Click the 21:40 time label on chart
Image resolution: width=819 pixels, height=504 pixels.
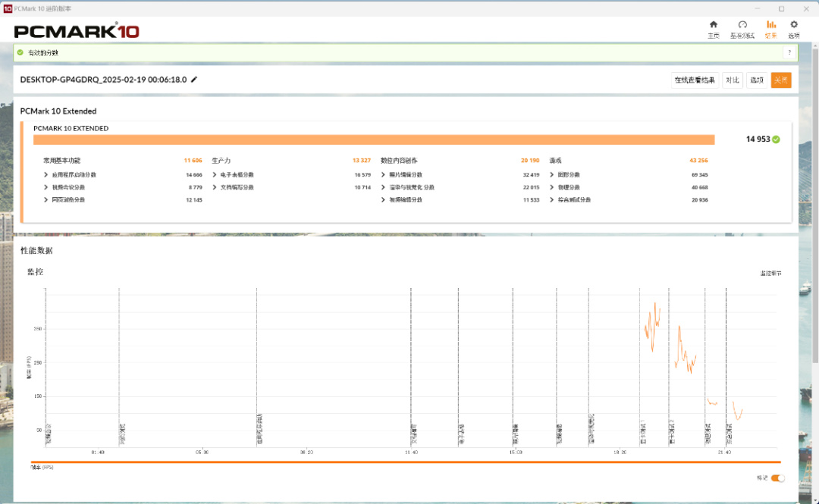point(724,452)
